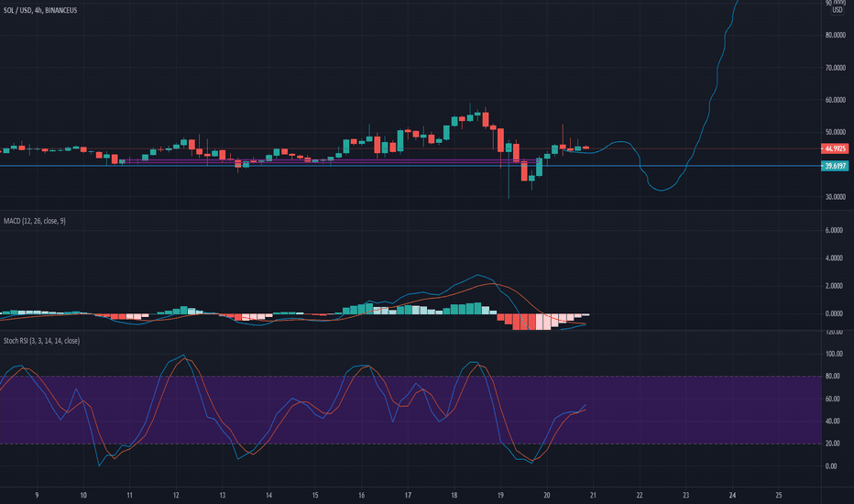The image size is (854, 504).
Task: Click date 11 on the time axis
Action: pyautogui.click(x=129, y=495)
